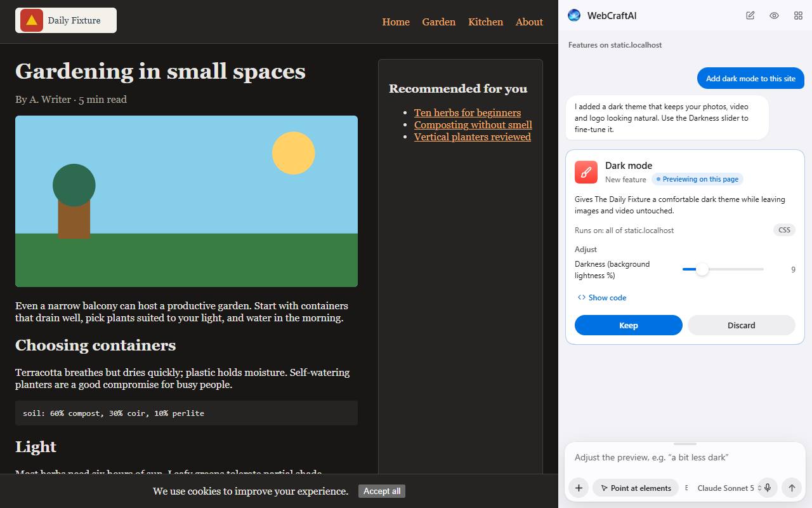Click 'By A. Writer · 5 min read' byline
The height and width of the screenshot is (508, 812).
pyautogui.click(x=71, y=99)
